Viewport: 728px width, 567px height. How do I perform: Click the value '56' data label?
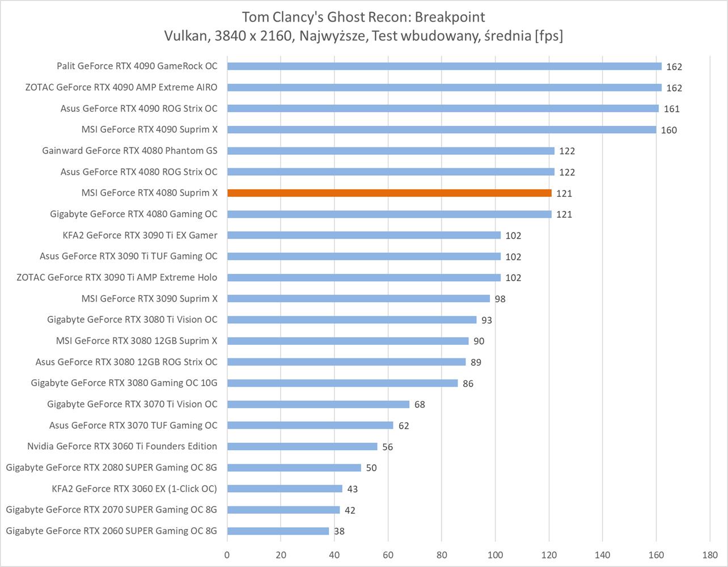[x=388, y=447]
